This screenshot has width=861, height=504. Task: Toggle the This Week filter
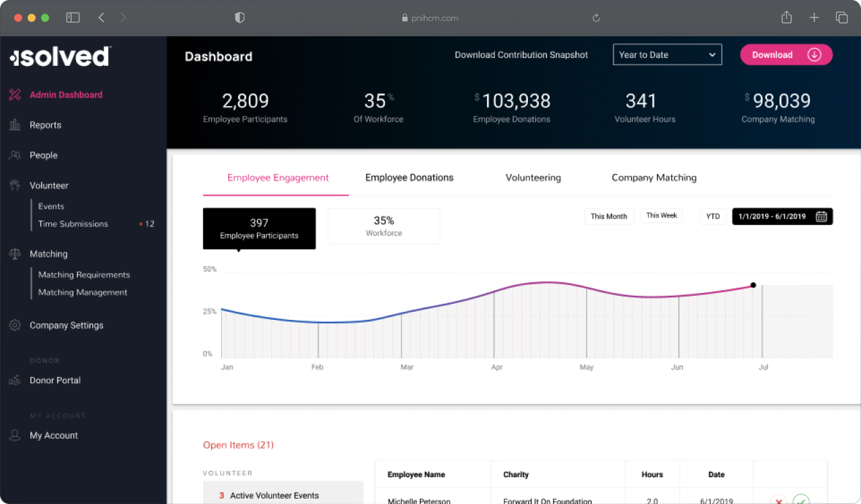click(661, 216)
